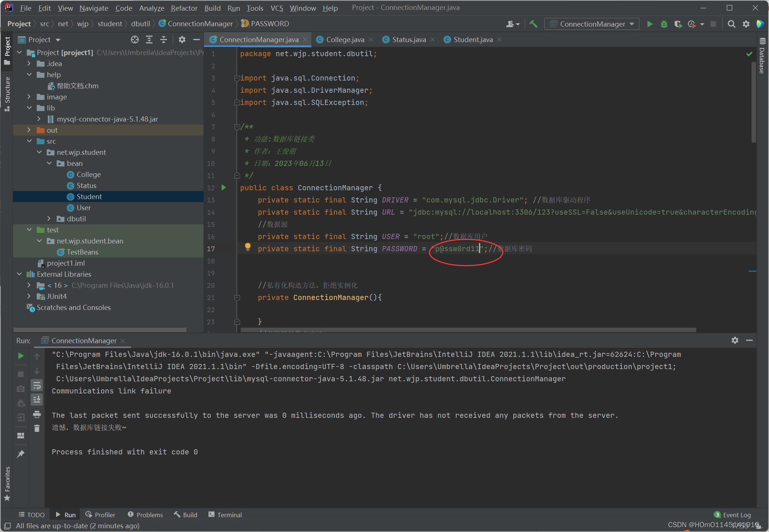Toggle the Structure tool window sidebar button
The height and width of the screenshot is (532, 769).
click(7, 93)
